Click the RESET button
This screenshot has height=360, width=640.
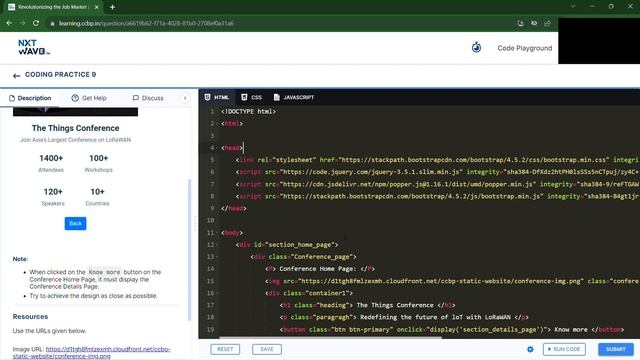pos(225,349)
